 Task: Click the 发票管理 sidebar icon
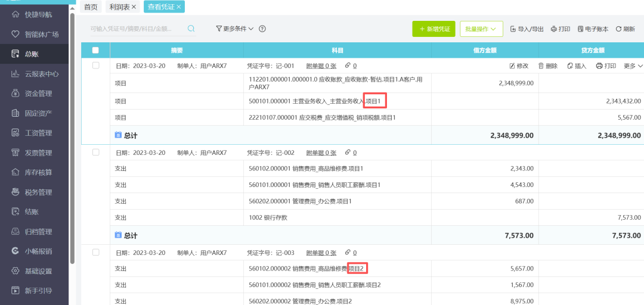[x=16, y=152]
